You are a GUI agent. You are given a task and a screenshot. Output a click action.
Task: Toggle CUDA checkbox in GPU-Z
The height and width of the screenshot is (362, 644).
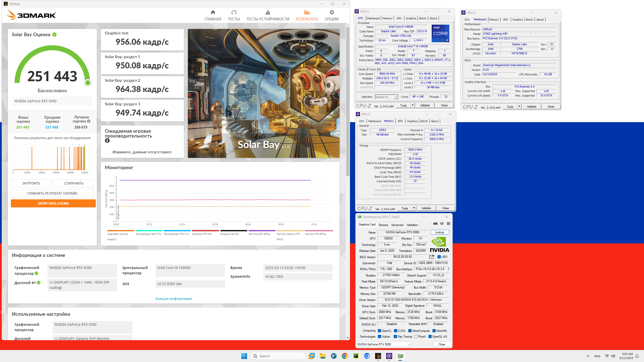click(395, 331)
